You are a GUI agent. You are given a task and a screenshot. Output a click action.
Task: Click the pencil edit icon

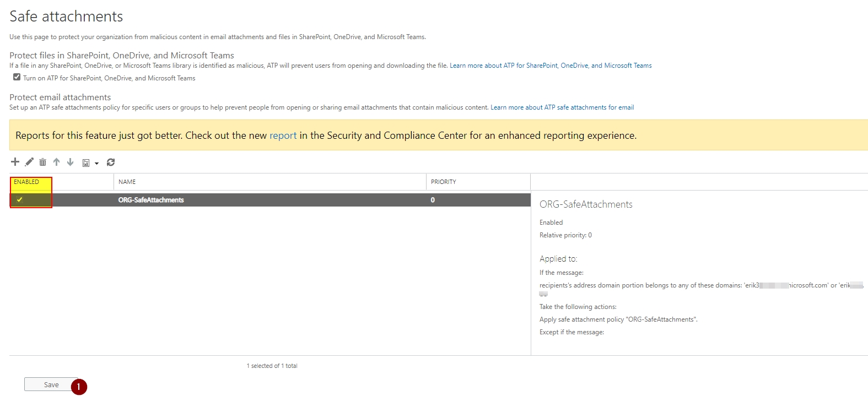(x=29, y=162)
